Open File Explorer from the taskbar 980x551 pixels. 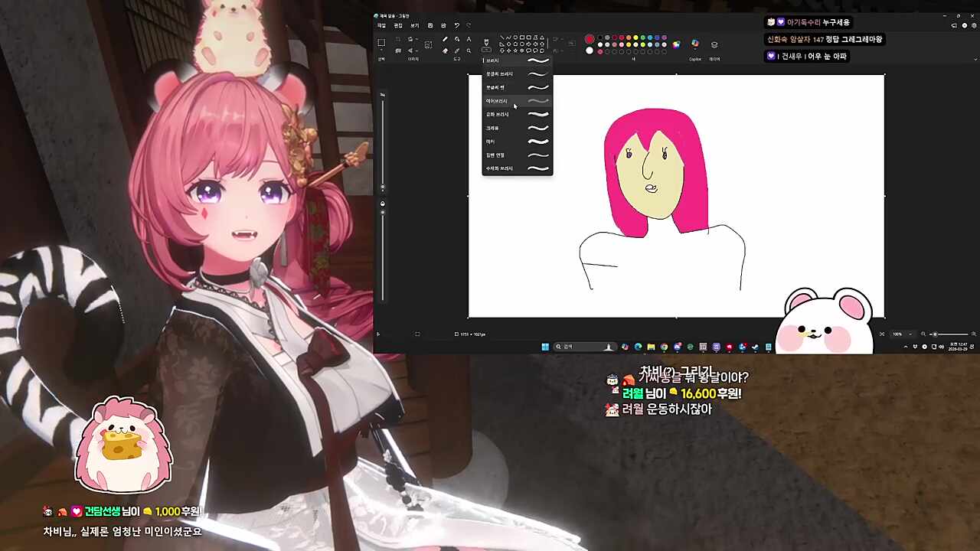(651, 347)
